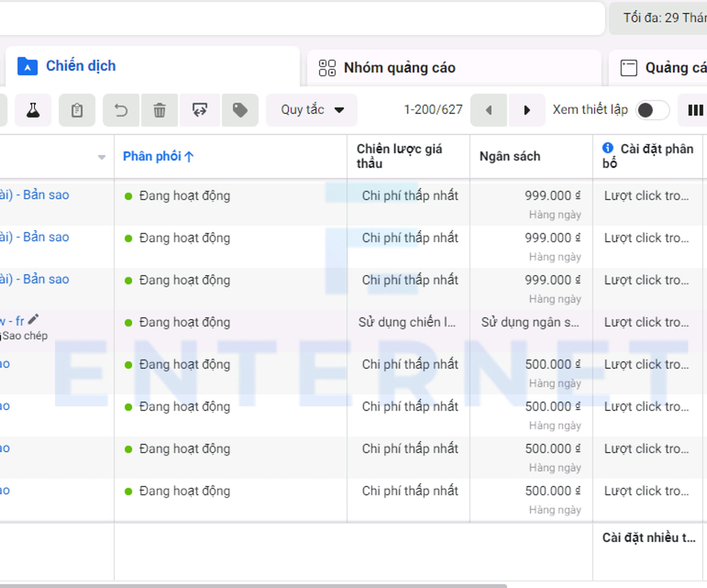The image size is (707, 588).
Task: Click the Chiến dịch folder icon
Action: (x=28, y=67)
